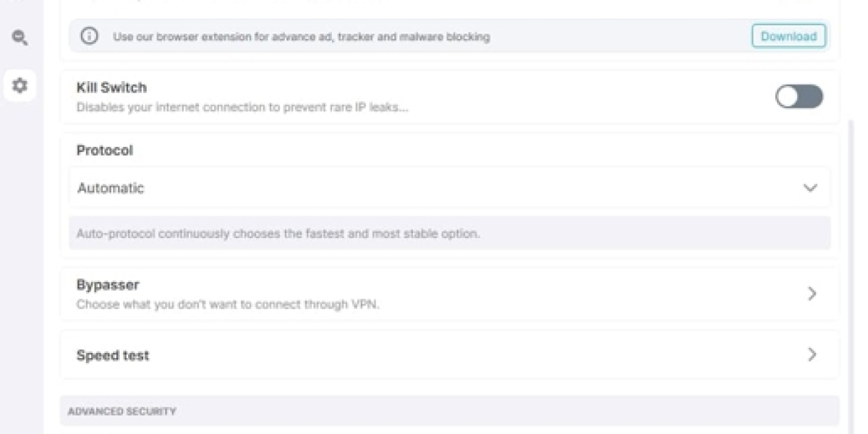Open the Speed test option
Viewport: 868px width, 434px height.
click(449, 355)
